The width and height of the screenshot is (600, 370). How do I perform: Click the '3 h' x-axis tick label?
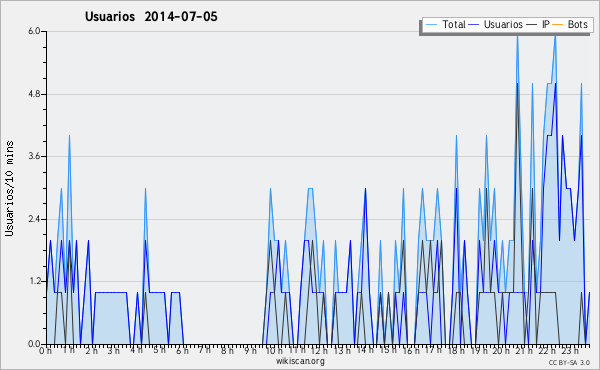113,350
